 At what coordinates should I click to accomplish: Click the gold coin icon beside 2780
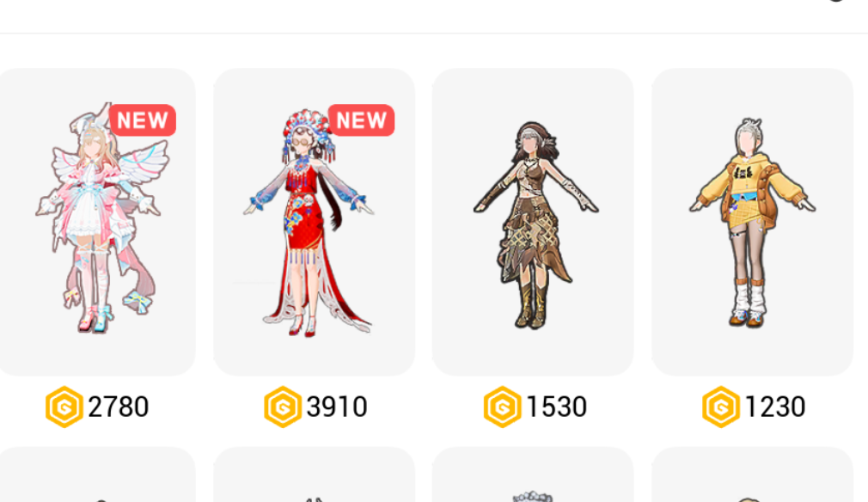64,407
